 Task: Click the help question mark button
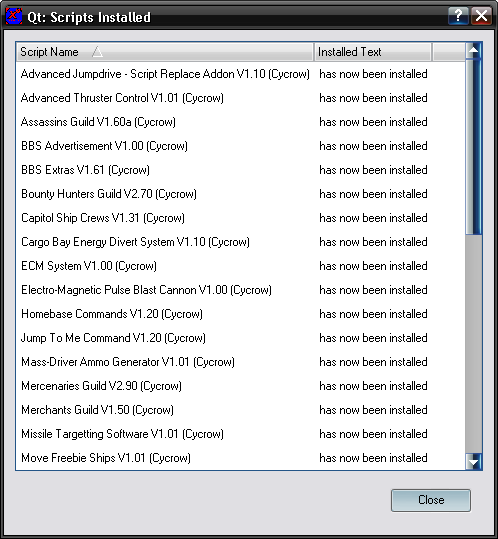[x=458, y=16]
